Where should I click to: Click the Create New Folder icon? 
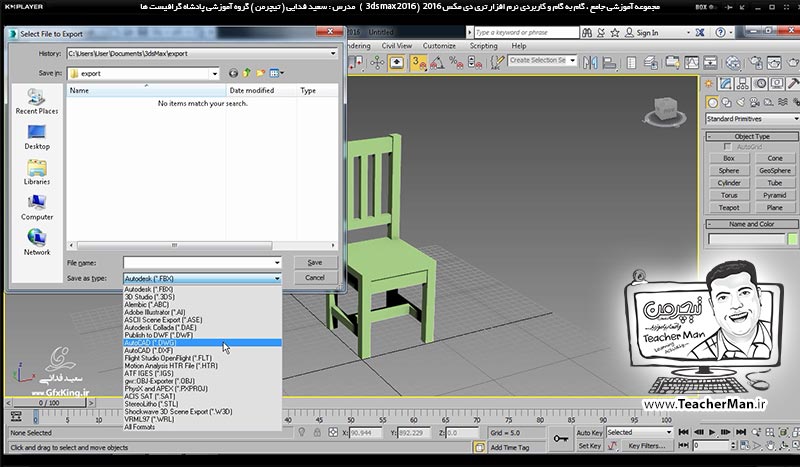[261, 73]
